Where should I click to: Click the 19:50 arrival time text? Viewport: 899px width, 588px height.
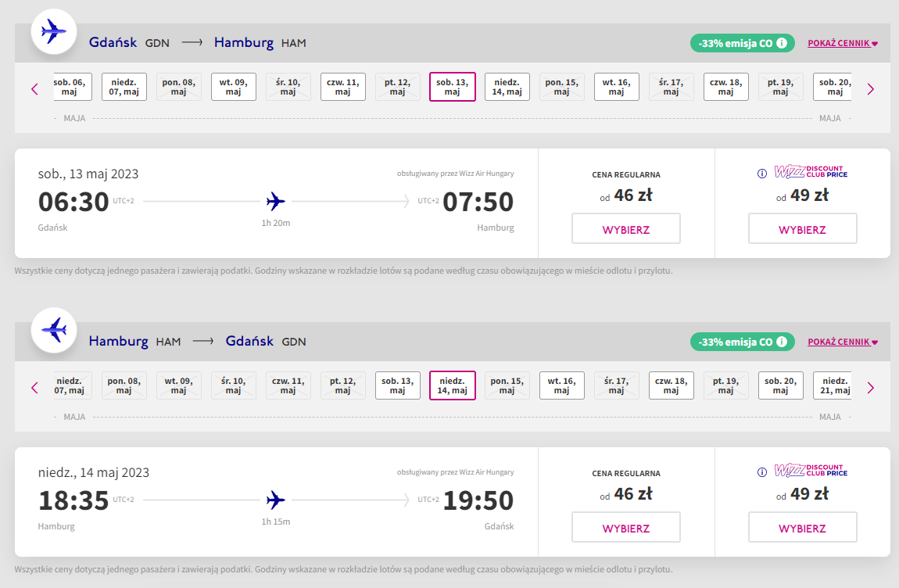pyautogui.click(x=478, y=500)
